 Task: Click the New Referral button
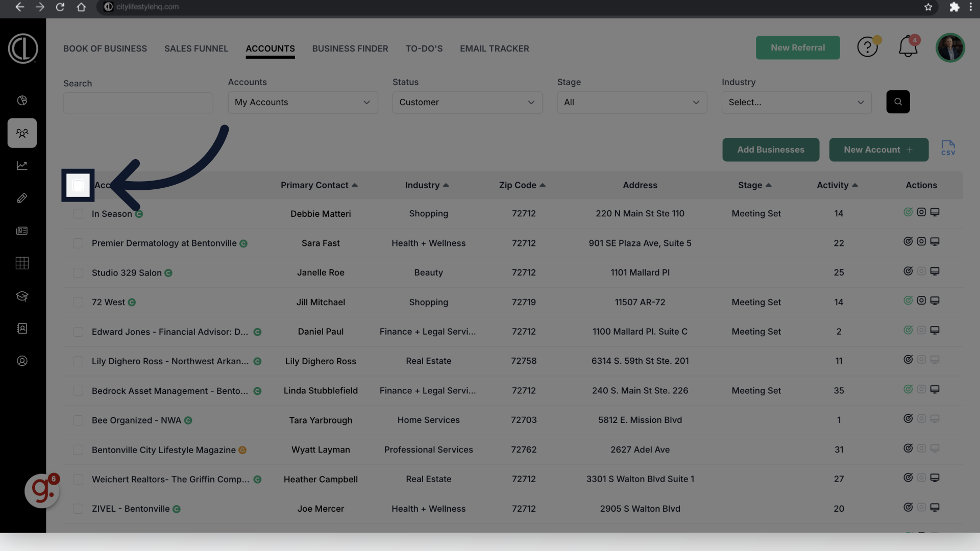coord(797,47)
